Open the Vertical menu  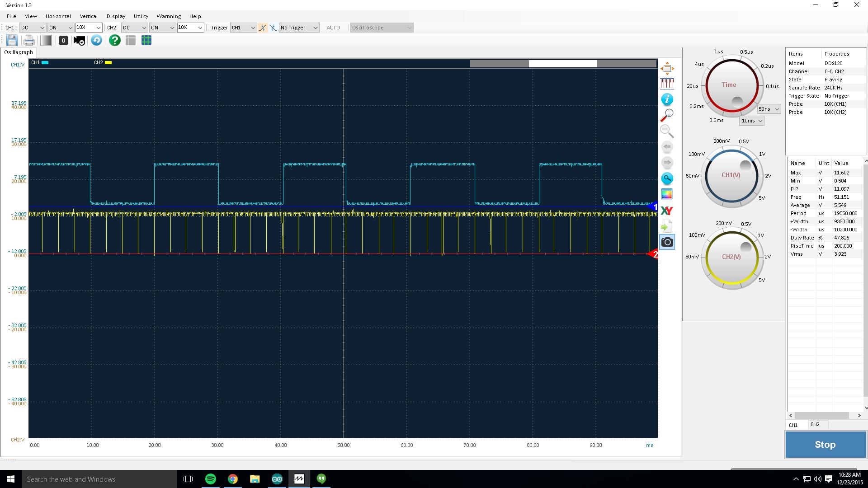coord(89,16)
